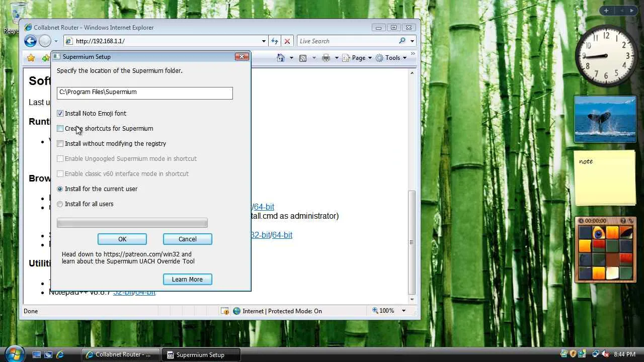The width and height of the screenshot is (644, 362).
Task: Click the RSS feeds toolbar icon
Action: (303, 58)
